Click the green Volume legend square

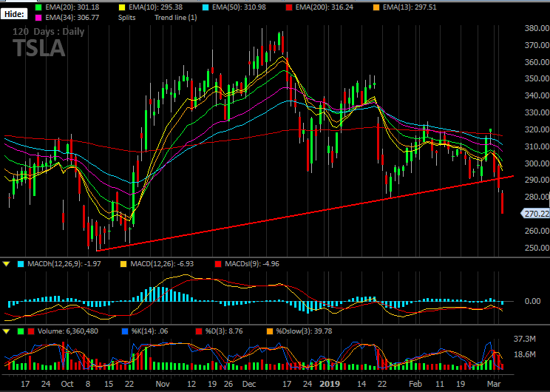[21, 331]
